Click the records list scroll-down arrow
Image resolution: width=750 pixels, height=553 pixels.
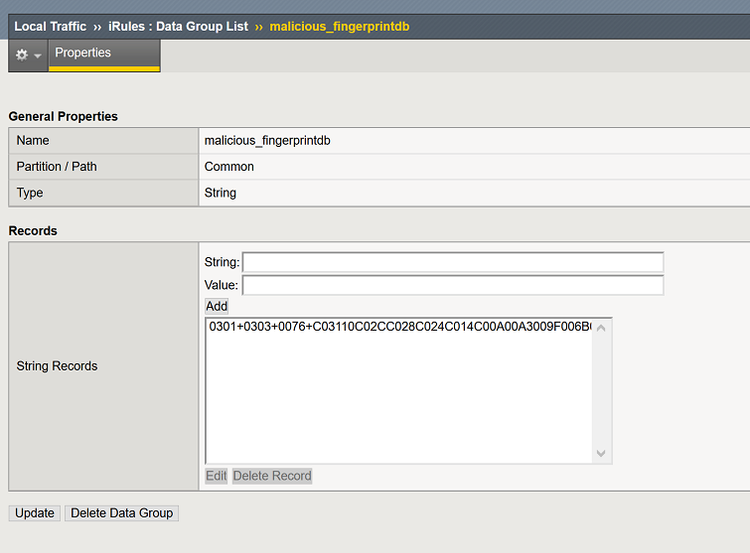(x=601, y=453)
